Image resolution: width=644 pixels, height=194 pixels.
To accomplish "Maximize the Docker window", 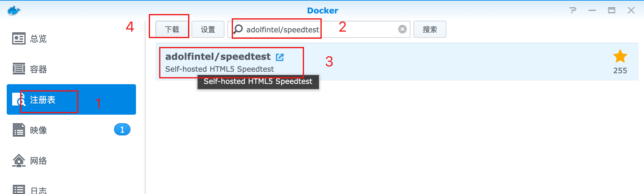I will (x=611, y=11).
